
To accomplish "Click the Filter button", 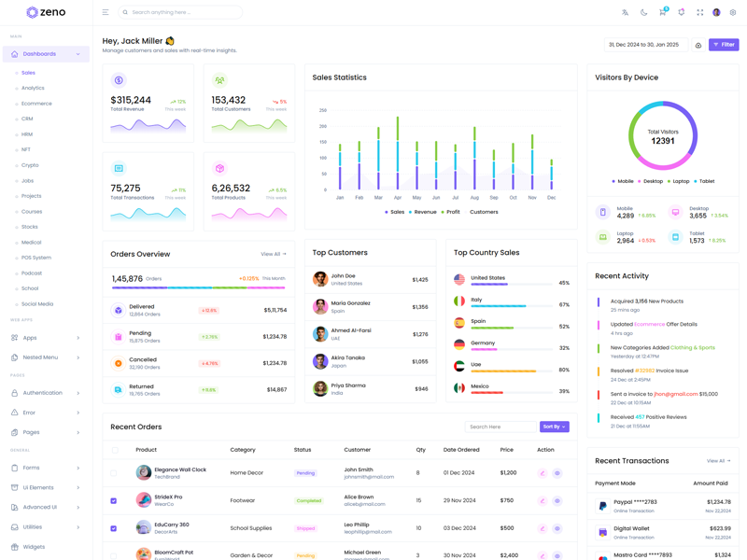I will [724, 45].
